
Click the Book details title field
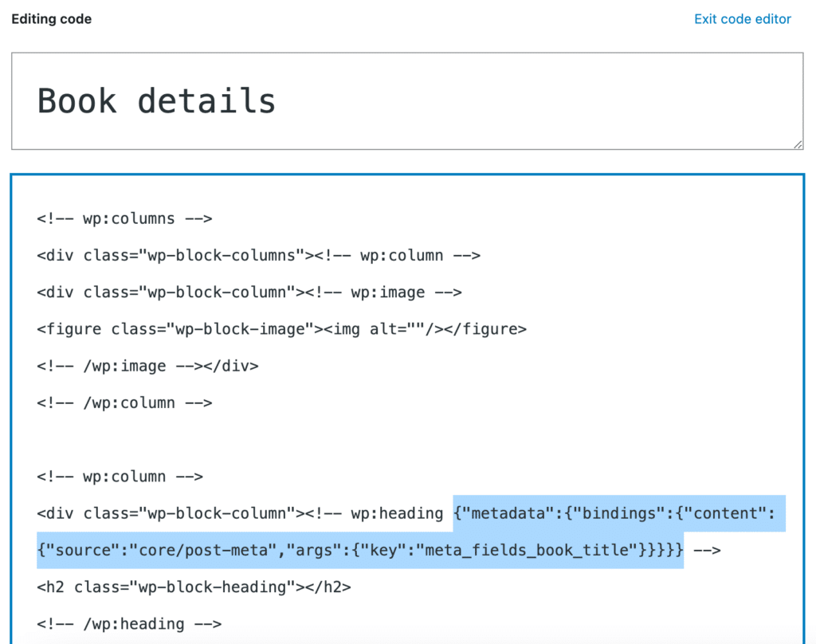156,100
